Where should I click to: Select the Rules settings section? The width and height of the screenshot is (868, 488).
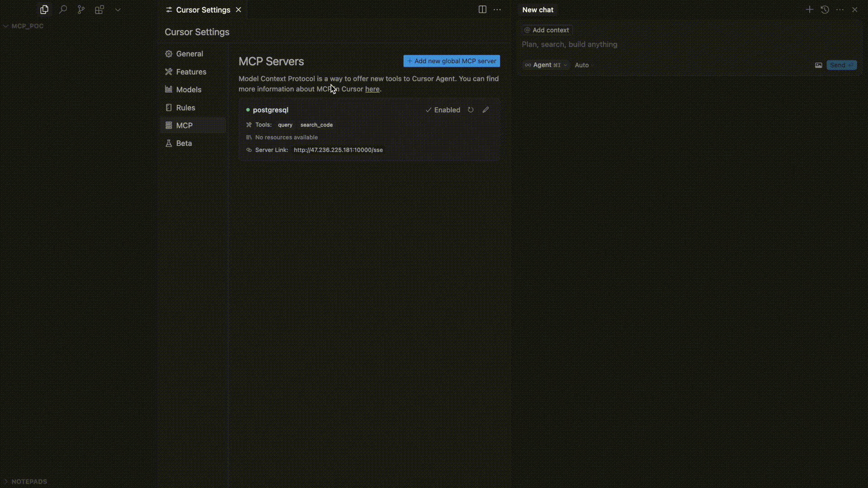point(193,108)
